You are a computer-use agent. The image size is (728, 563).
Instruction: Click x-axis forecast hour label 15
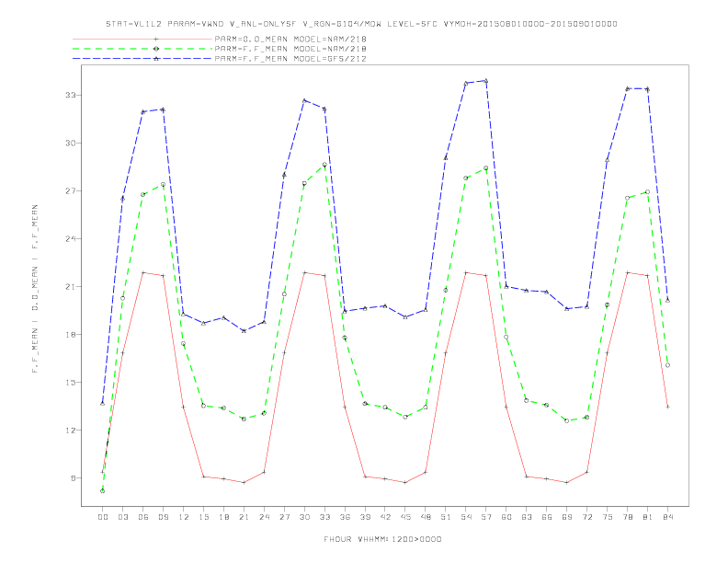pos(203,517)
